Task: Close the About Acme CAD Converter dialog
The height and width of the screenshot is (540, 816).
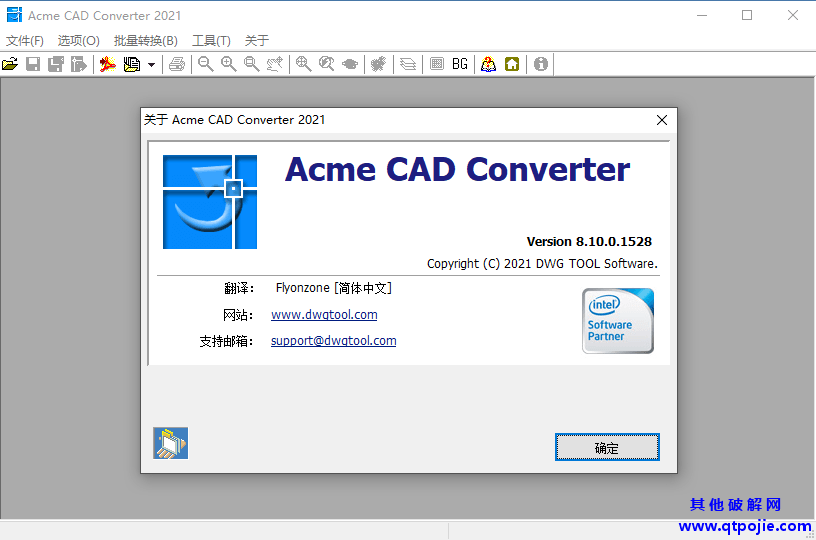Action: (x=662, y=120)
